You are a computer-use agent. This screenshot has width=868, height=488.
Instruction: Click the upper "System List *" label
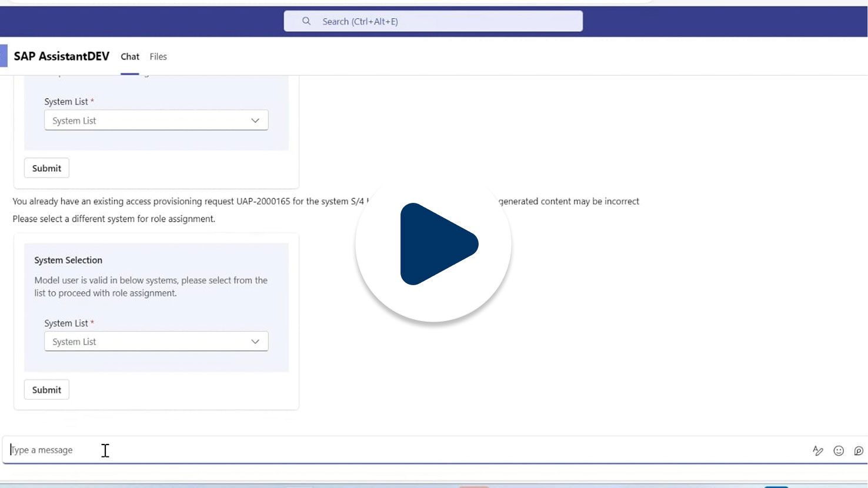click(x=69, y=102)
